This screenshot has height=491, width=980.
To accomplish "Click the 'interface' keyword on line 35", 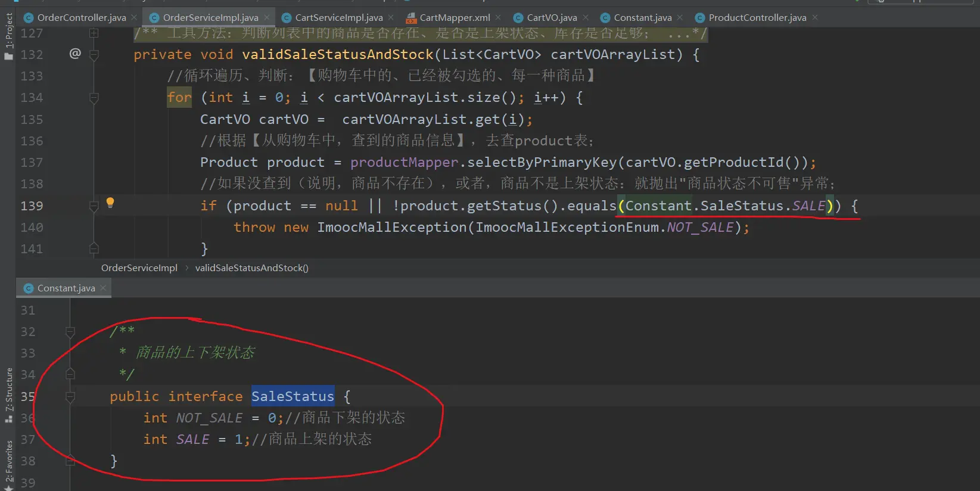I will tap(205, 396).
